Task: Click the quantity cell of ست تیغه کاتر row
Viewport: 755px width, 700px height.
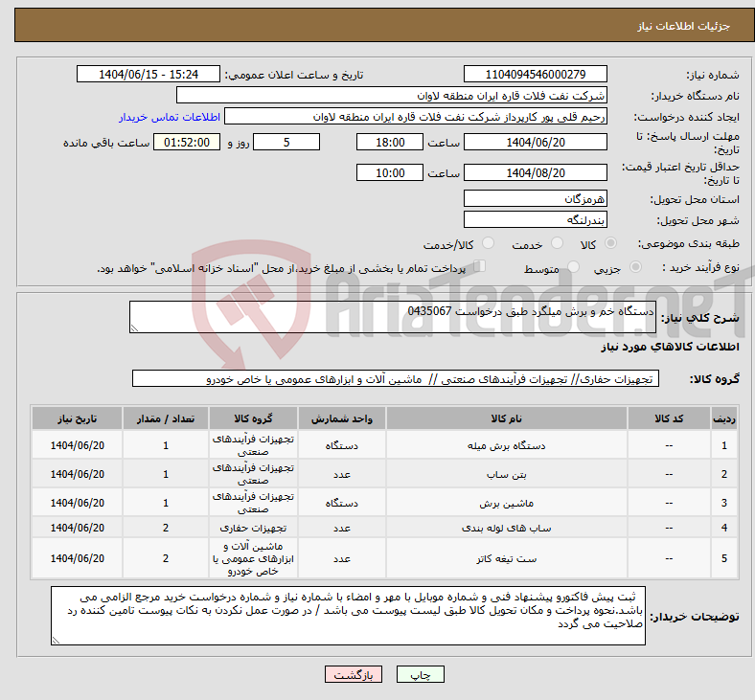Action: click(166, 558)
